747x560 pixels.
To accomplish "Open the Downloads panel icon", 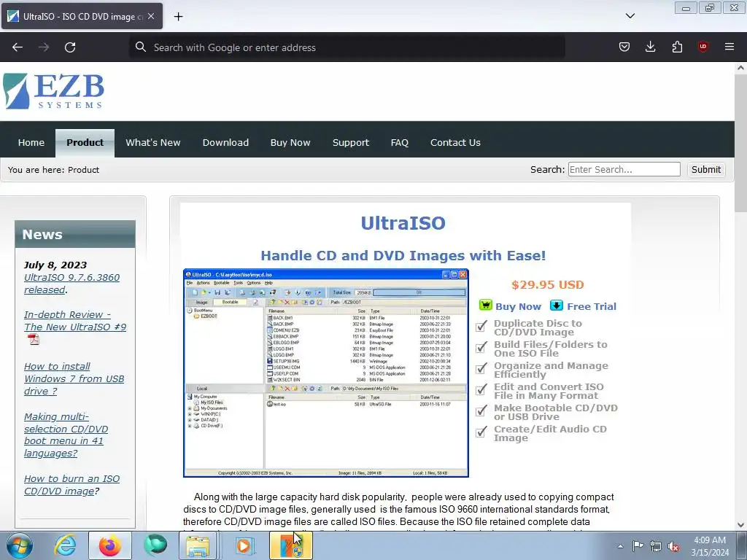I will coord(650,47).
